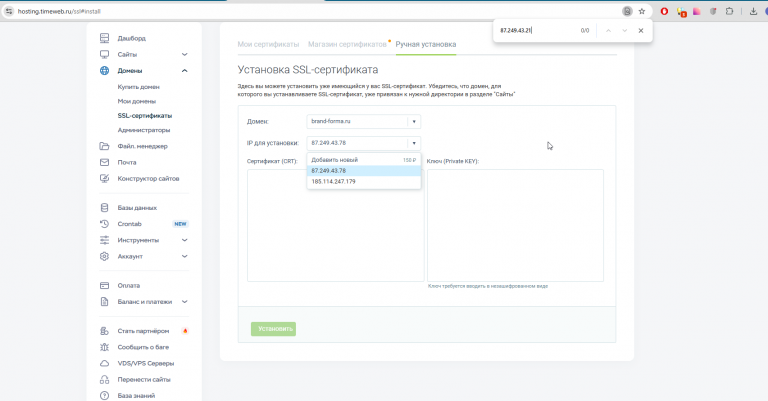Expand the Аккаунт chevron
The image size is (768, 401).
click(x=185, y=256)
